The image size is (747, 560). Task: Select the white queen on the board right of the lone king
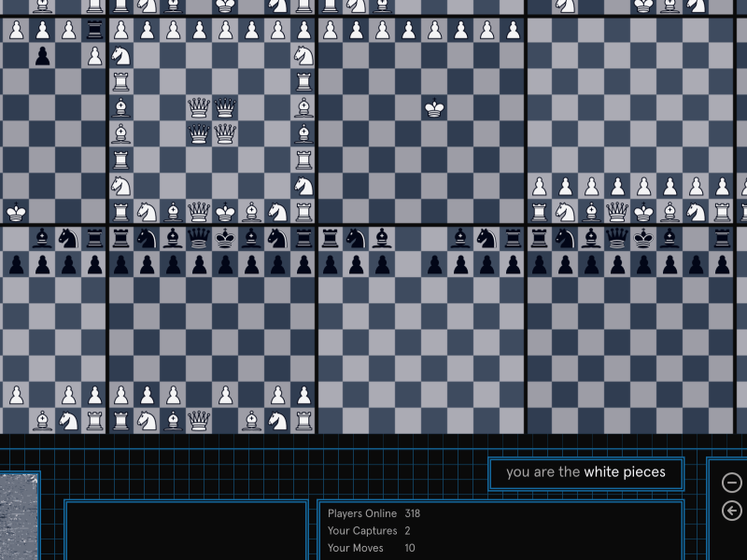click(617, 212)
